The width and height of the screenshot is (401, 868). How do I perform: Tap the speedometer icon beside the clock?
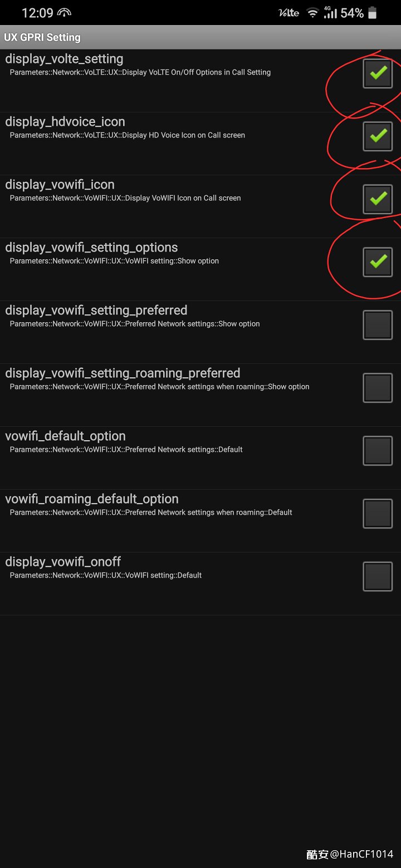(x=65, y=13)
